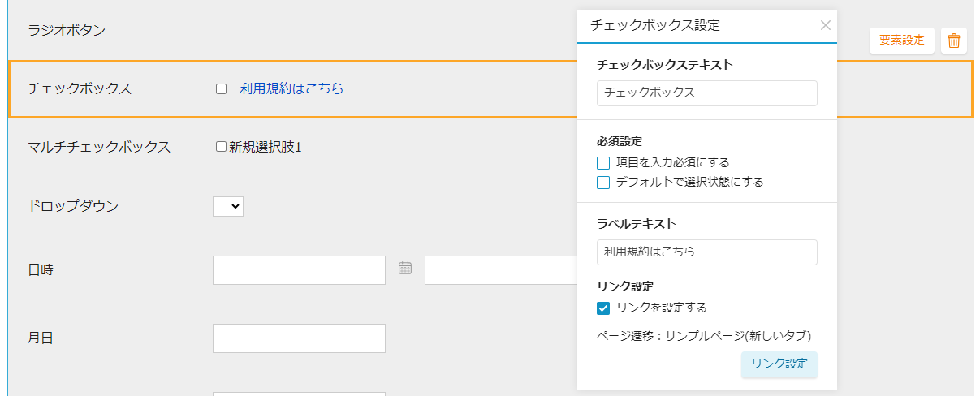
Task: Select the マルチチェックボックス row label
Action: (x=99, y=147)
